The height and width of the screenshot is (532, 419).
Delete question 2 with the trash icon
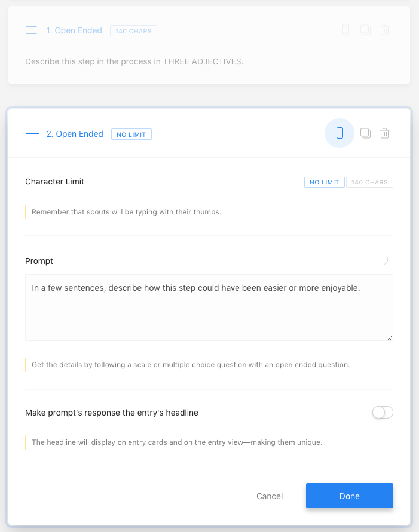click(385, 133)
